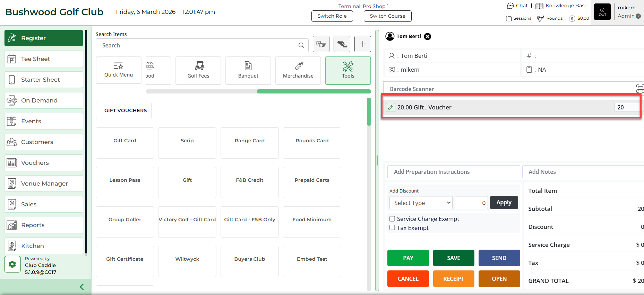The height and width of the screenshot is (295, 644).
Task: Collapse the left sidebar with chevron
Action: 82,287
